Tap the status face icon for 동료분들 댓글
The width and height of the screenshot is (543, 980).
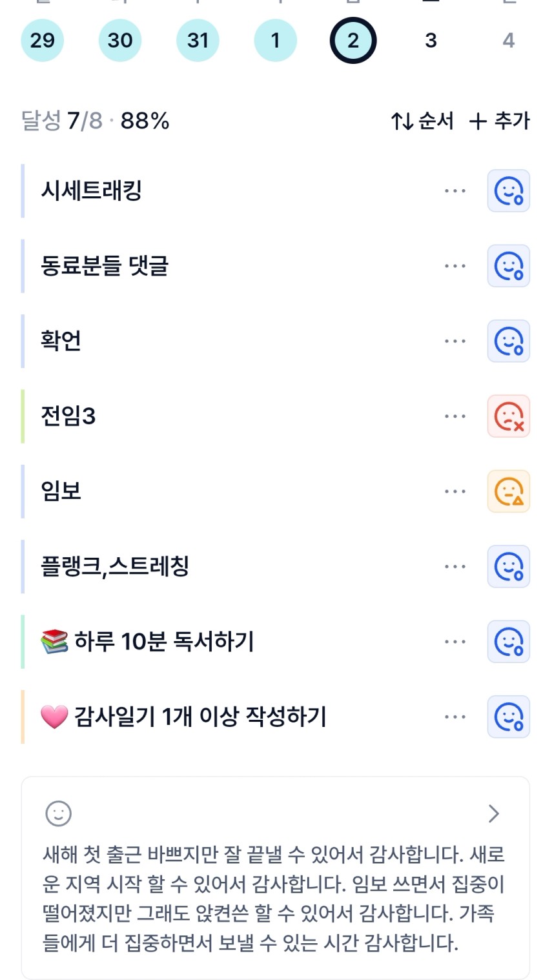(508, 266)
